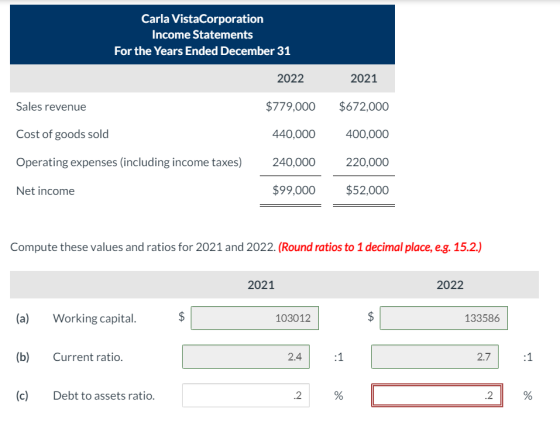Click the Working capital row label
Screen dimensions: 560x426
tap(95, 318)
